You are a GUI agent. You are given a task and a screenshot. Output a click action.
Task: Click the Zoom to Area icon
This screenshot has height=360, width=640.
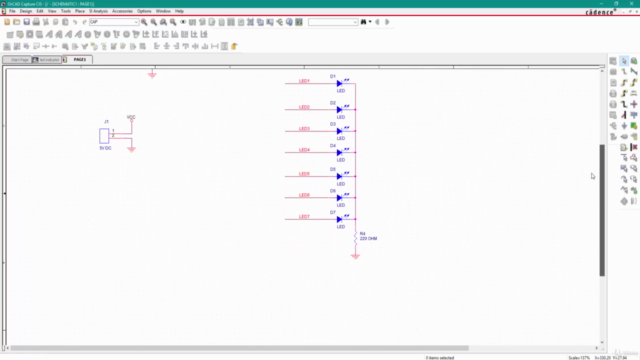(x=163, y=22)
